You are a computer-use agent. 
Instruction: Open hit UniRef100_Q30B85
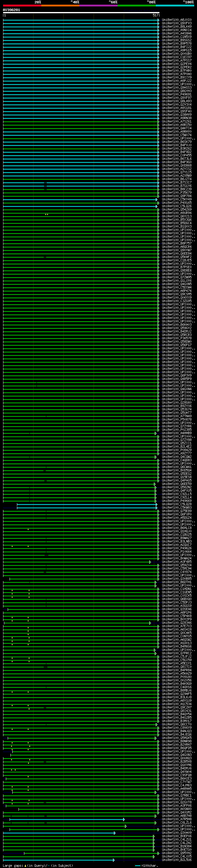click(177, 579)
